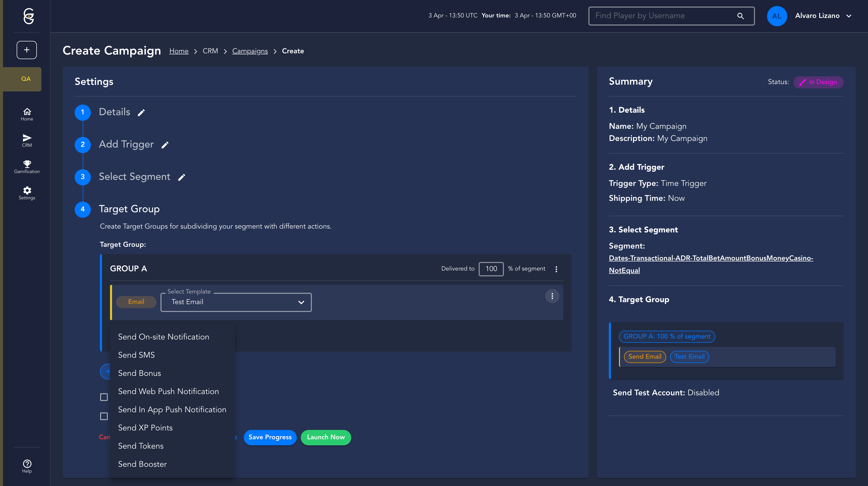868x486 pixels.
Task: Click the plus button in sidebar
Action: pos(26,50)
